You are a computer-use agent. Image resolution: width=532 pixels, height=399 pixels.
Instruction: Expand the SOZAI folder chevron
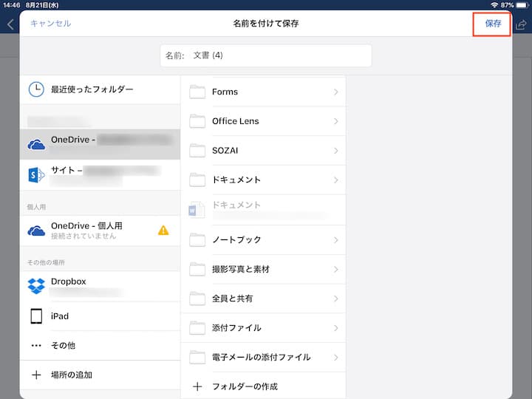click(335, 151)
